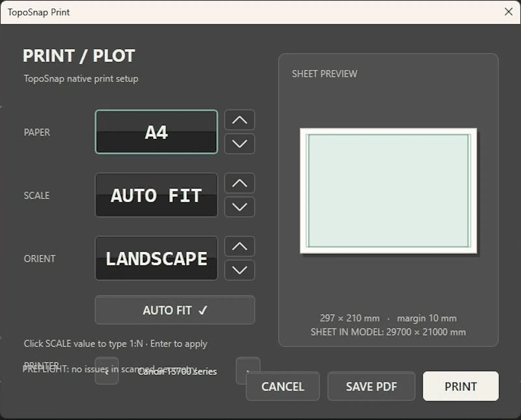Click the '297 × 210 mm' size text
The width and height of the screenshot is (521, 420).
350,318
